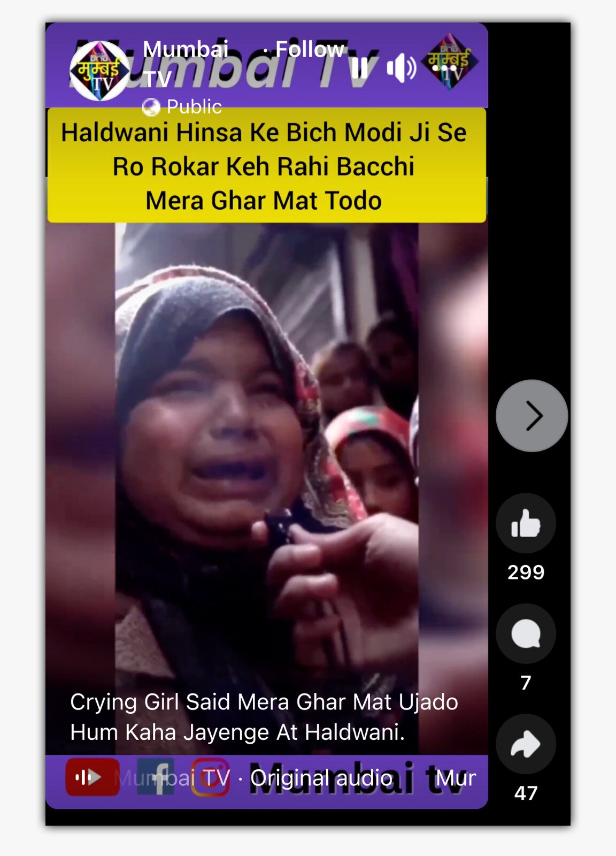Viewport: 616px width, 856px height.
Task: Expand the Crying Girl caption text
Action: point(264,717)
